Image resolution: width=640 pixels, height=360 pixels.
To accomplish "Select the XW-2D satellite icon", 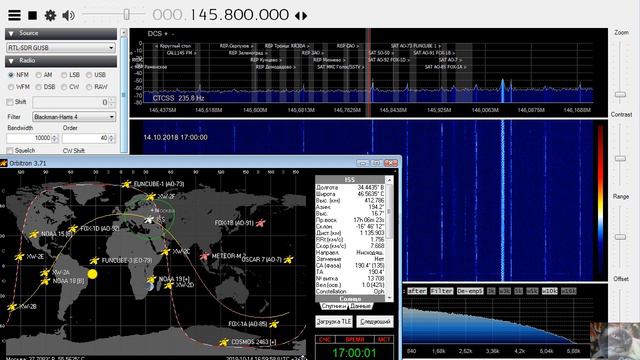I will pos(169,285).
